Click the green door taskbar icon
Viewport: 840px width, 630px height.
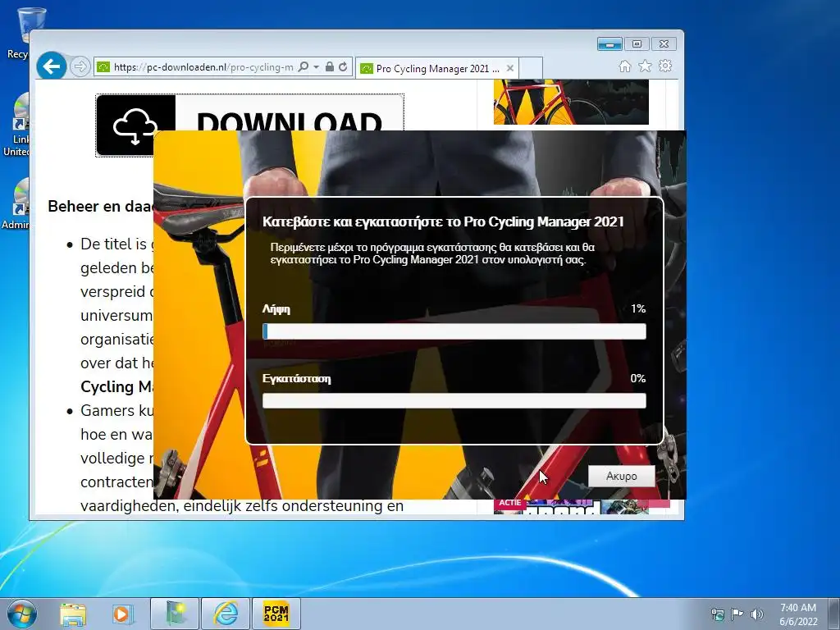pyautogui.click(x=175, y=614)
